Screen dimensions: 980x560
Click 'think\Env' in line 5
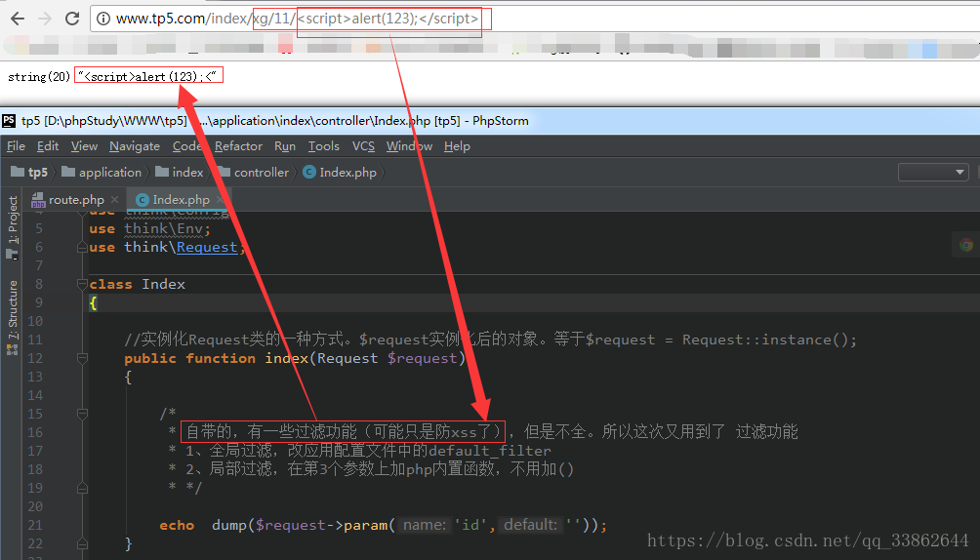pyautogui.click(x=163, y=228)
